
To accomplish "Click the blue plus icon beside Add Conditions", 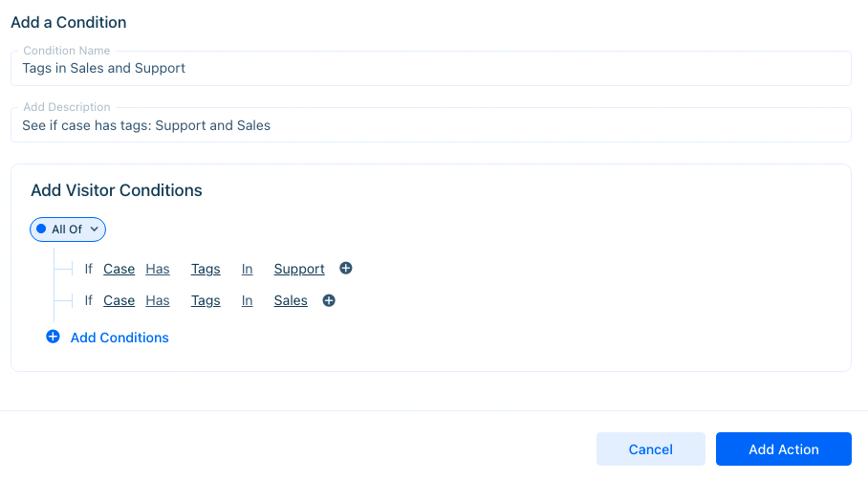I will click(x=54, y=337).
